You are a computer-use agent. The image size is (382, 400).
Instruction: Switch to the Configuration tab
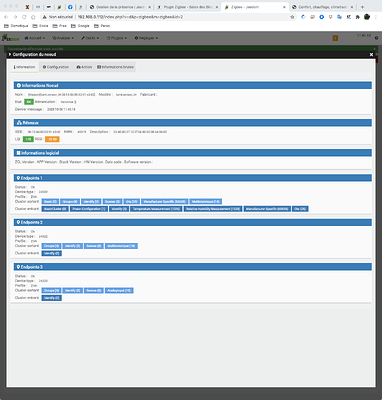(x=56, y=67)
